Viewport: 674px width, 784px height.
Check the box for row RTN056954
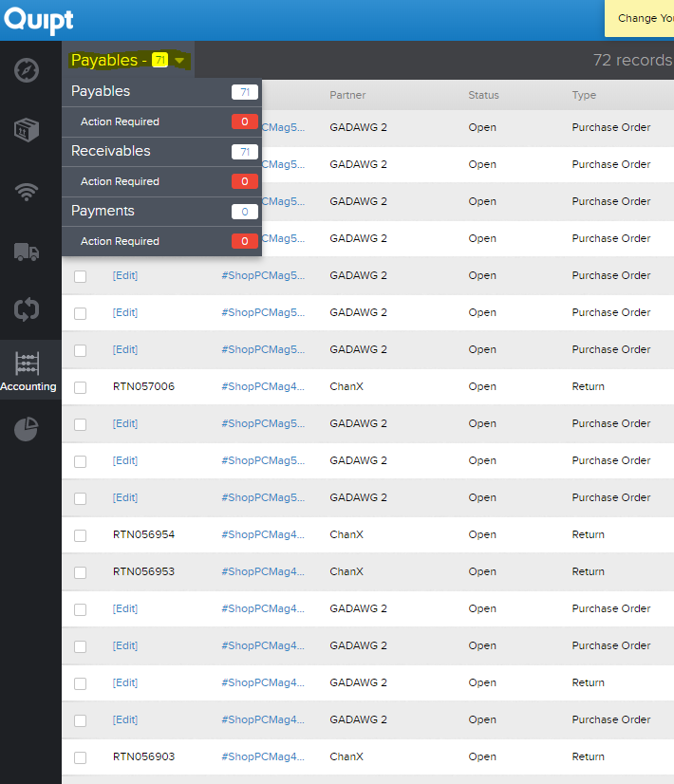(80, 535)
